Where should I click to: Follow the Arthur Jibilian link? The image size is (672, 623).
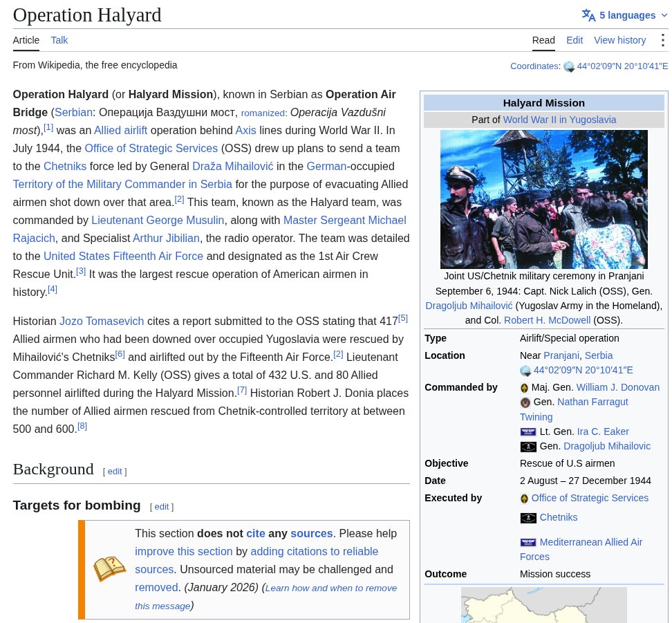[x=167, y=239]
